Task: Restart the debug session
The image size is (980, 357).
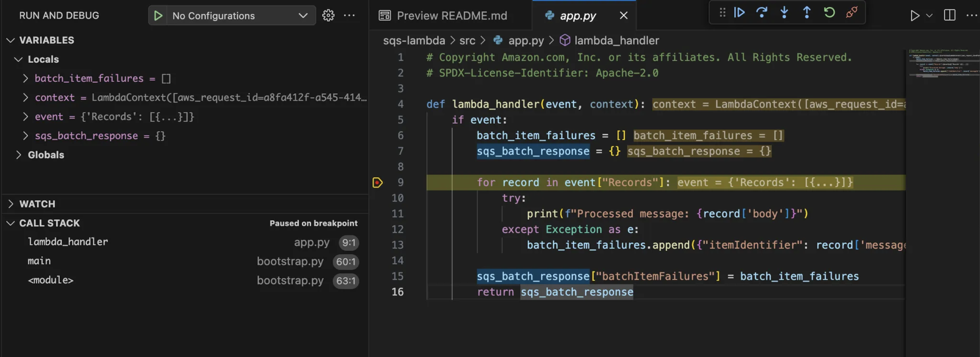Action: tap(829, 12)
